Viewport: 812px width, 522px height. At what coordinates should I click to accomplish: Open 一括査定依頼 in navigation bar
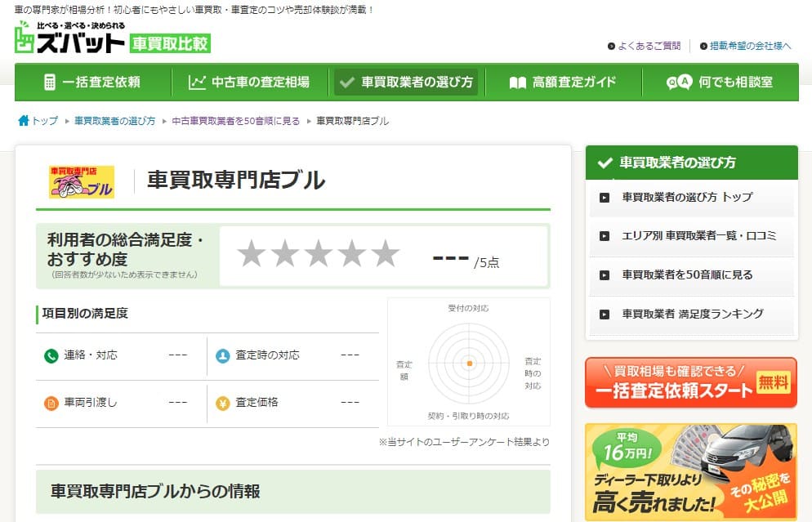[x=91, y=82]
